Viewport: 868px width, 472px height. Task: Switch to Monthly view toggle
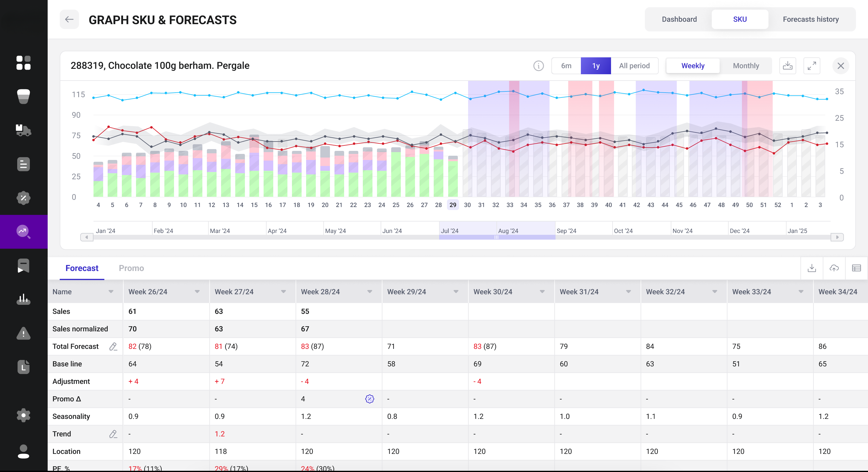[746, 65]
